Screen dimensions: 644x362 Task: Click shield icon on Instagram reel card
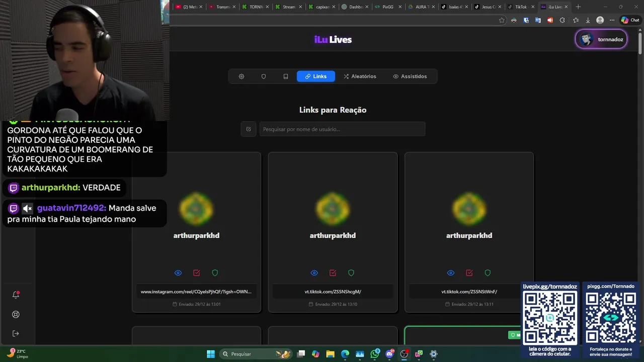point(215,273)
